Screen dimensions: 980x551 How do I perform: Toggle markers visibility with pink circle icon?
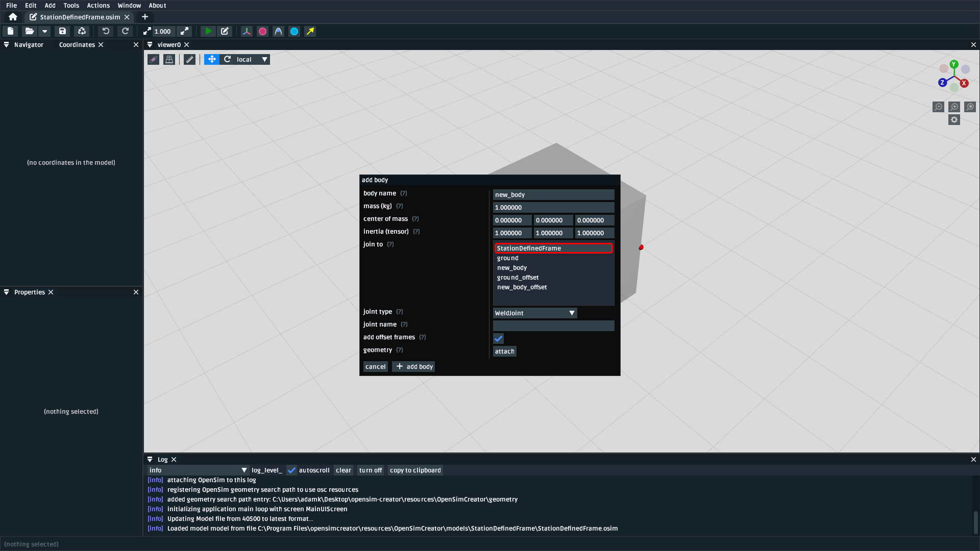pyautogui.click(x=262, y=31)
